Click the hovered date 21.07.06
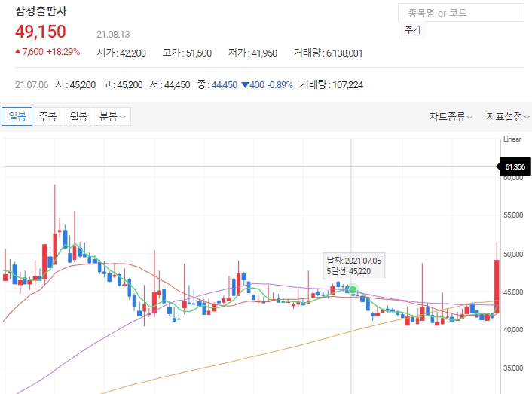532x394 pixels. click(x=32, y=85)
